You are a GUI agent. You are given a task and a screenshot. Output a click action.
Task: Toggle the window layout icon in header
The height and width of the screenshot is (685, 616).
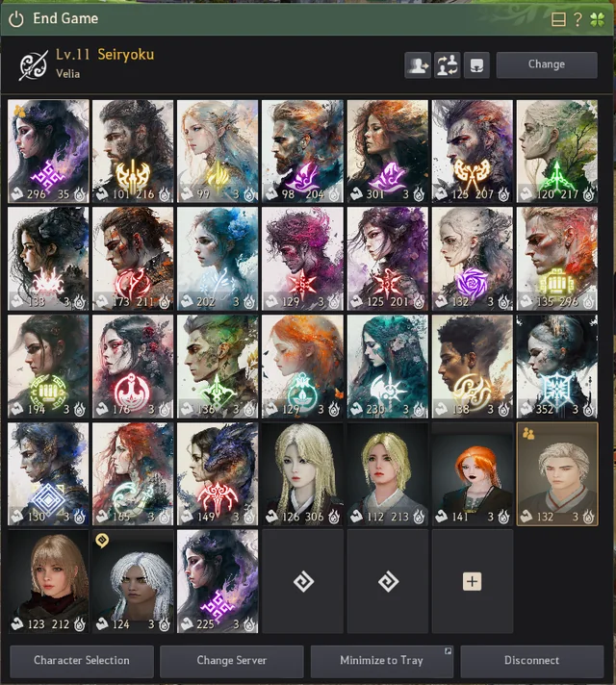tap(558, 19)
